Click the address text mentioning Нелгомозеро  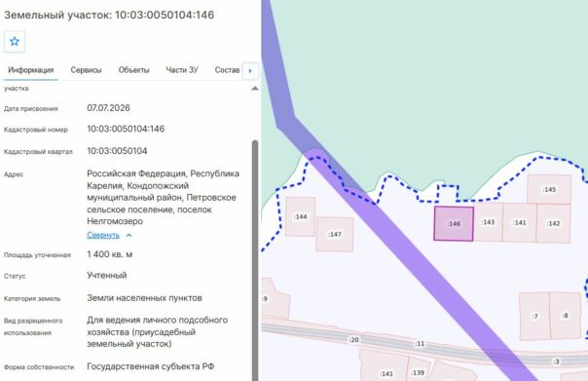164,198
